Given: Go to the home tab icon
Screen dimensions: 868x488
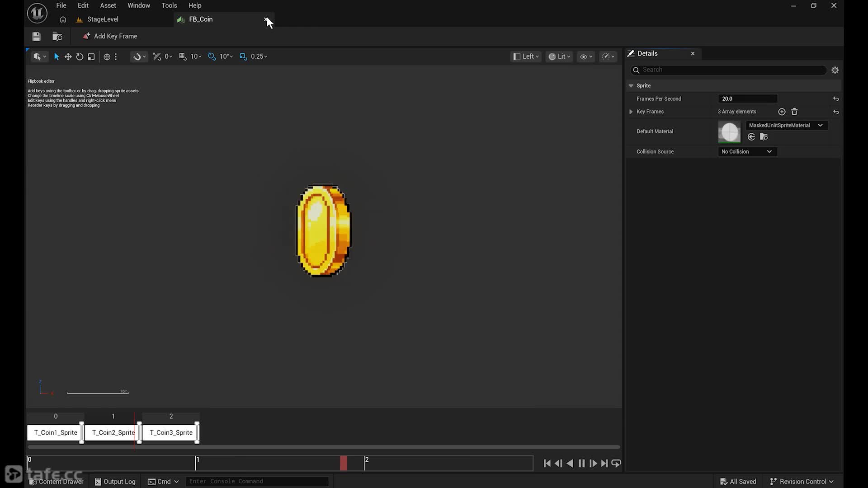Looking at the screenshot, I should 63,19.
